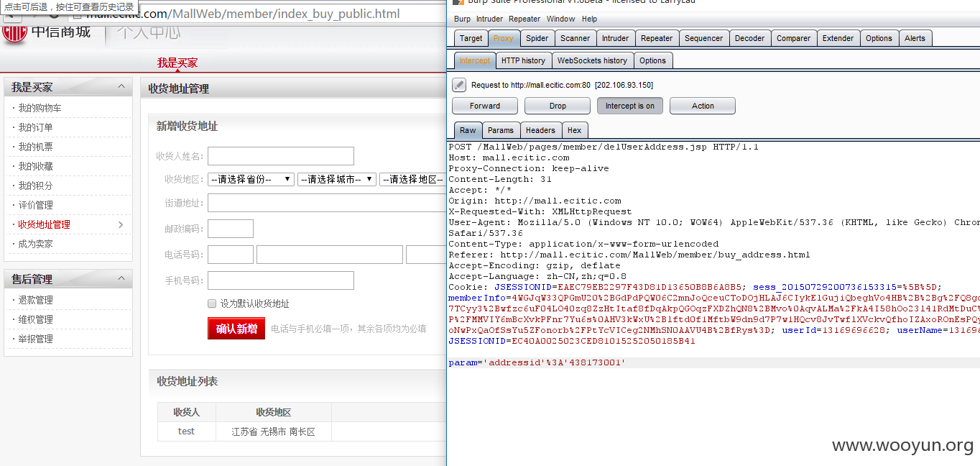
Task: Open 我的订单 link
Action: coord(35,127)
